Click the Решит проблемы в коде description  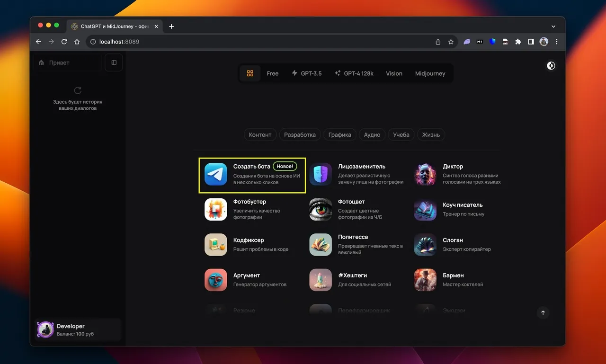[x=261, y=249]
